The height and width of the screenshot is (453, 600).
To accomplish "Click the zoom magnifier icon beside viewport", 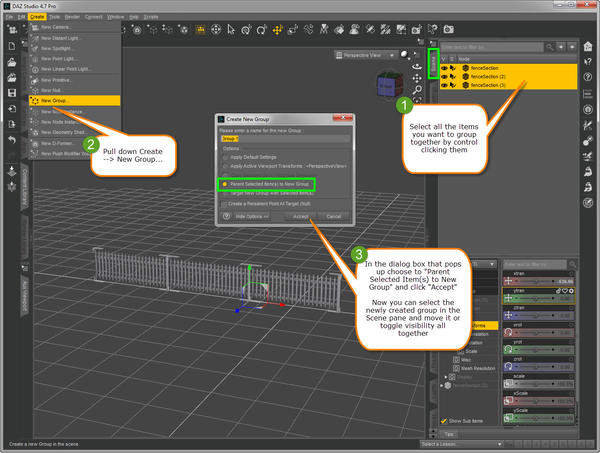I will tap(417, 90).
